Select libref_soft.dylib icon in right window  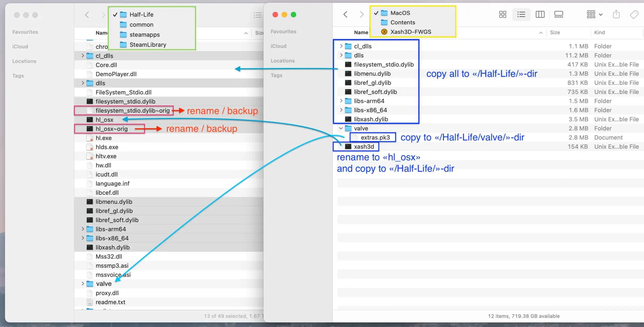tap(348, 92)
